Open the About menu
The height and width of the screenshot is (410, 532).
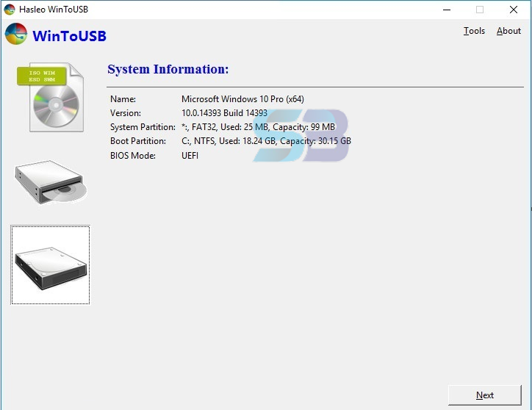[508, 31]
